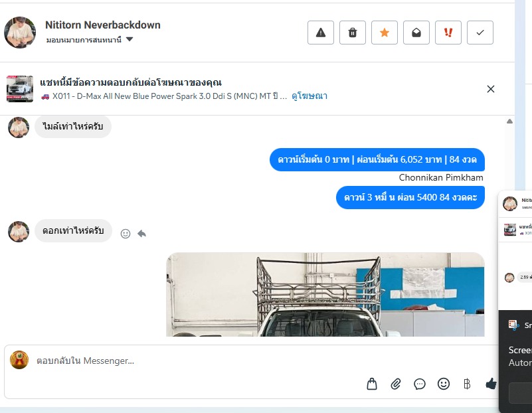This screenshot has height=413, width=532.
Task: React with emoji to ดอกเท่าไหร่ครับ message
Action: [x=126, y=234]
